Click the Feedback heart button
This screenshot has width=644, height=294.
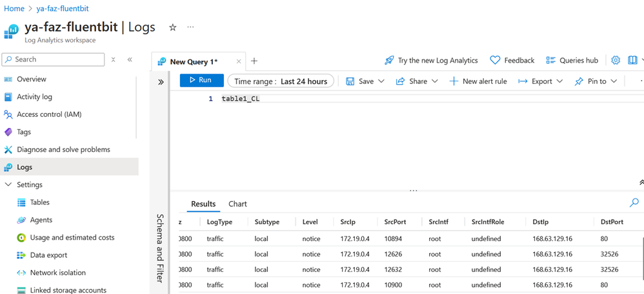pos(512,60)
